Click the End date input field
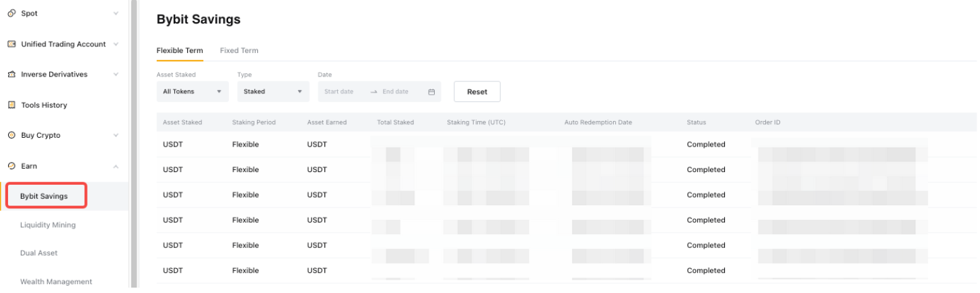This screenshot has height=293, width=980. 396,92
